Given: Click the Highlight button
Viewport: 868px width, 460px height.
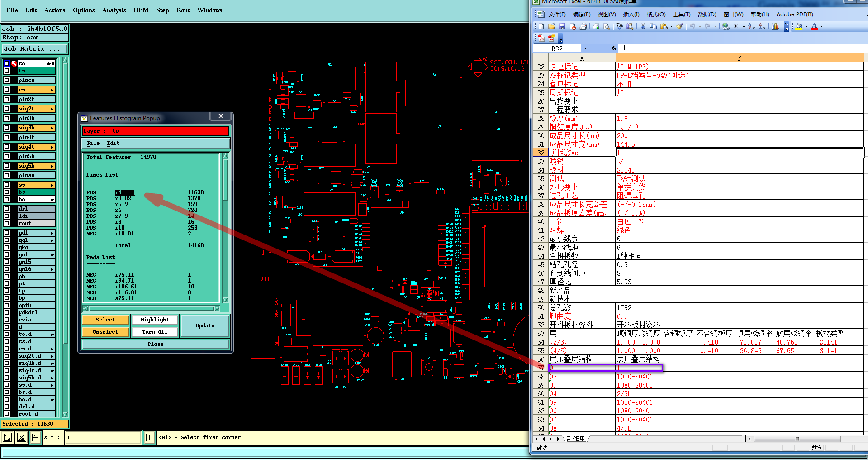Looking at the screenshot, I should click(155, 320).
